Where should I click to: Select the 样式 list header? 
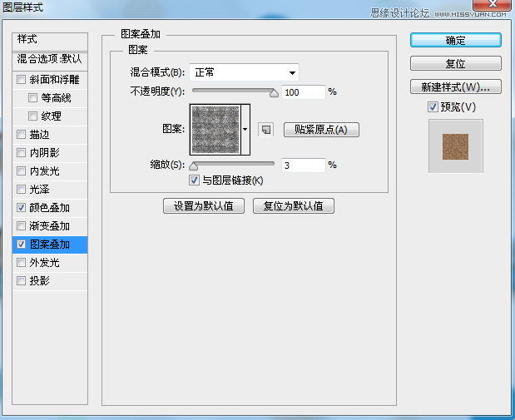[50, 42]
